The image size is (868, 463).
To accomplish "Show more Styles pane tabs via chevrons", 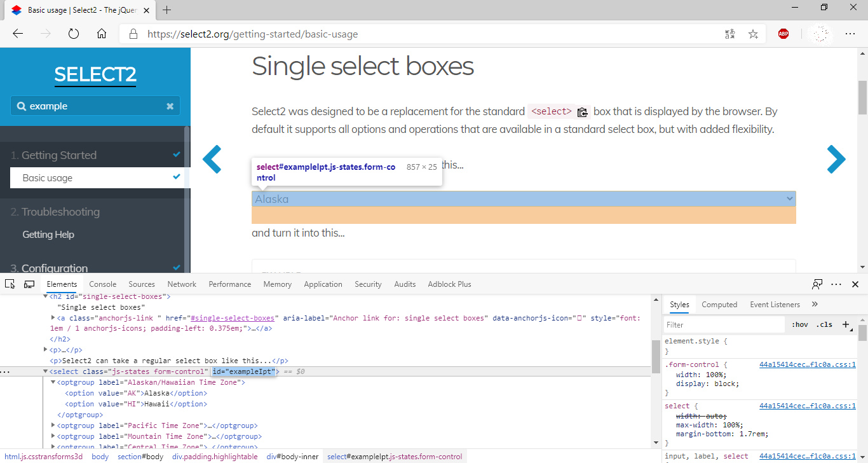I will coord(815,305).
